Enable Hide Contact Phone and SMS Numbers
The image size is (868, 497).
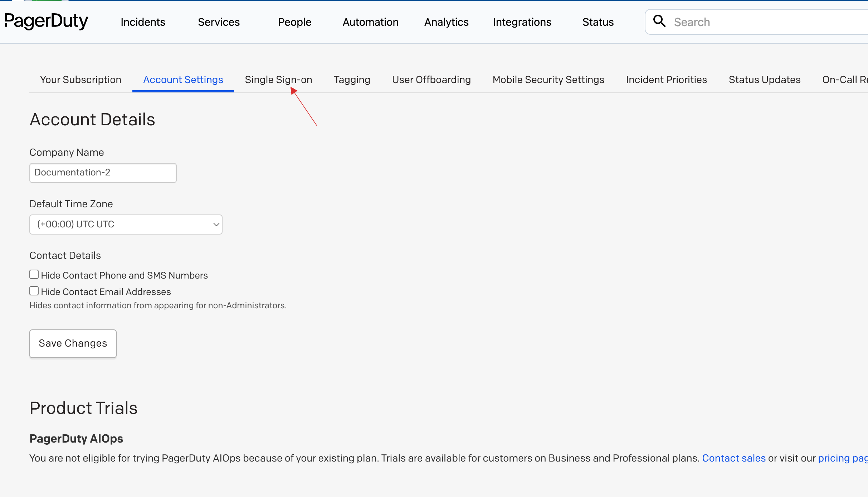34,275
